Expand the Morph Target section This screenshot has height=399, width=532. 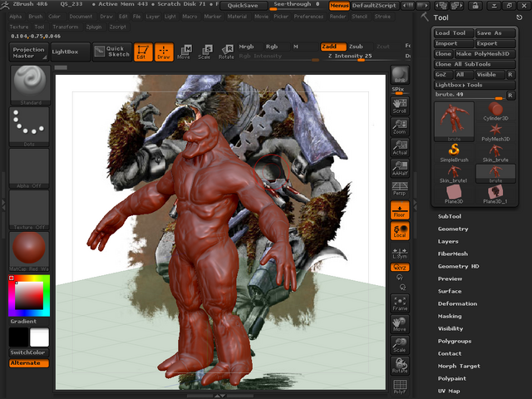click(459, 366)
